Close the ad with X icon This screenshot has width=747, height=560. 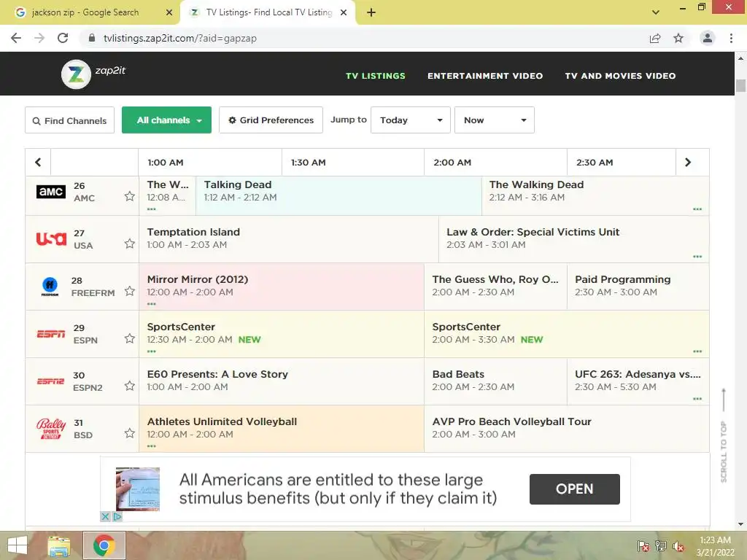click(x=105, y=516)
